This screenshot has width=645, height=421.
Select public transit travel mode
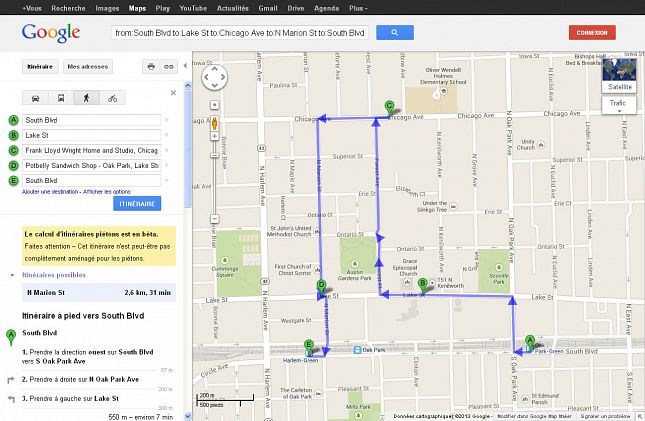coord(62,98)
